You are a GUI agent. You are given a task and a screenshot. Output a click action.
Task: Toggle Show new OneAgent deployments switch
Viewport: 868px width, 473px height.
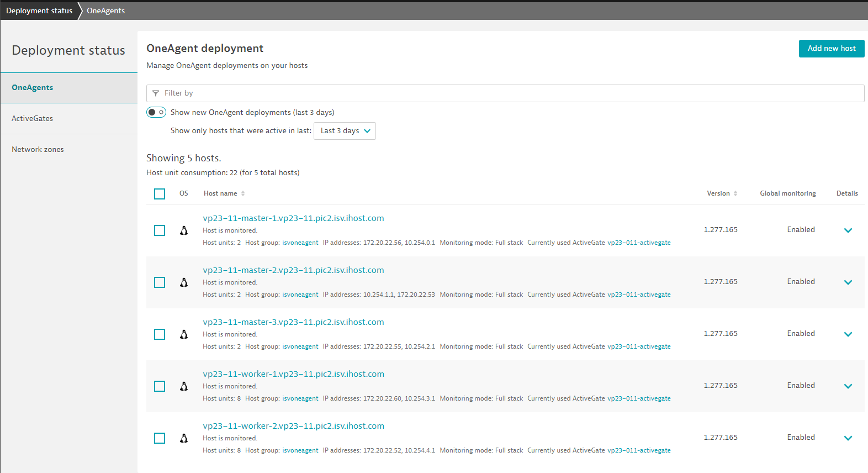pos(156,112)
